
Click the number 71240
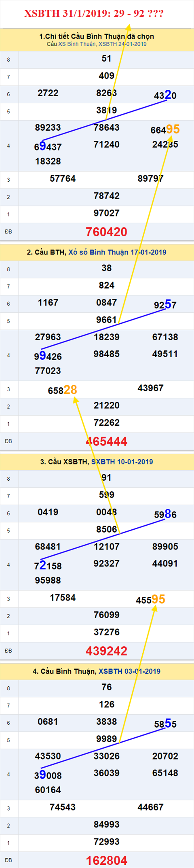pos(106,144)
